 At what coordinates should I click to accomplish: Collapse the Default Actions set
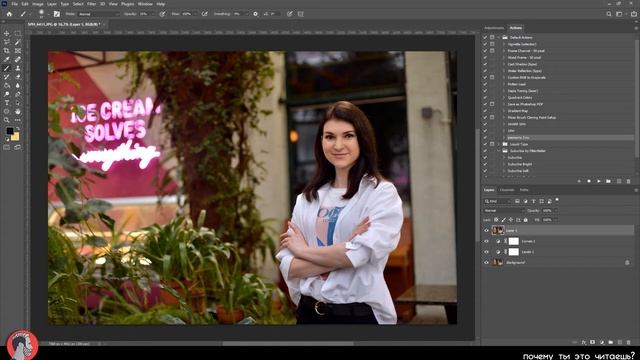coord(499,38)
